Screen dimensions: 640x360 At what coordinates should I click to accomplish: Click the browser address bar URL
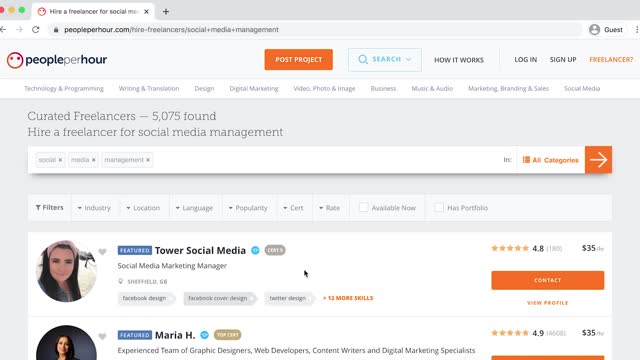[171, 30]
